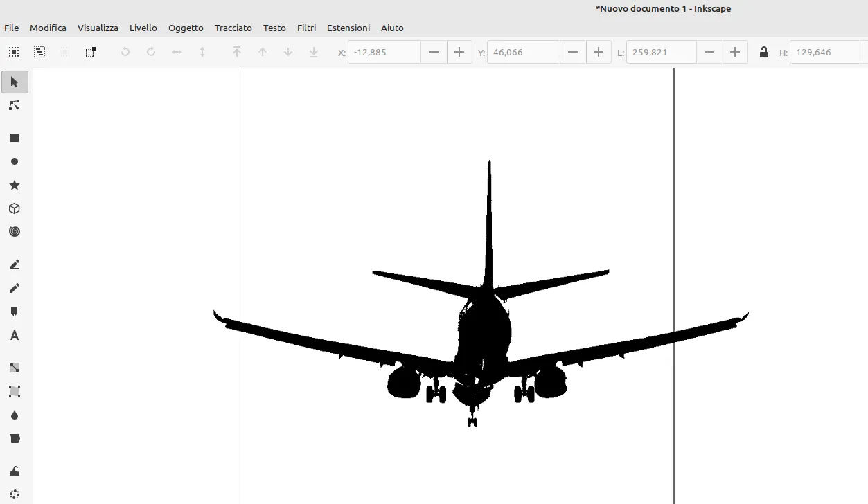Activate the ellipse and circle tool
Viewport: 868px width, 504px height.
pos(15,161)
